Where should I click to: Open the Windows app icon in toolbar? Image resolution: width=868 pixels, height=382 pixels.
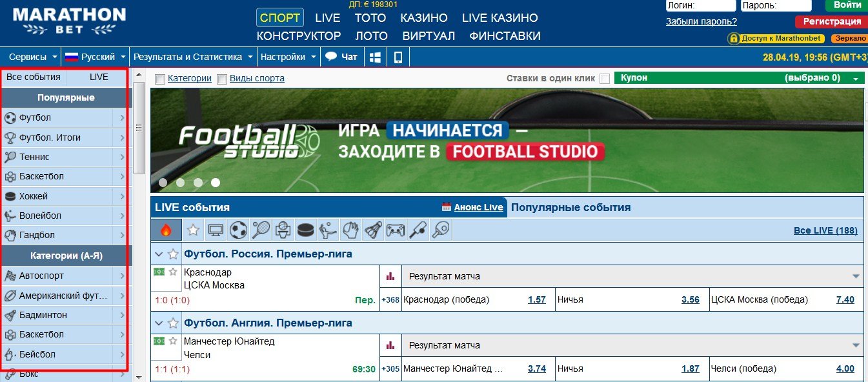coord(375,57)
